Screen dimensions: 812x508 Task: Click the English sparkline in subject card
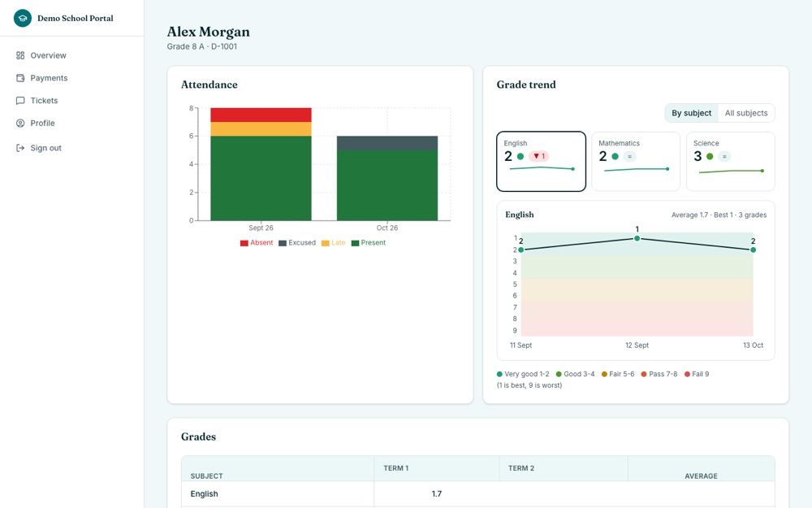542,168
